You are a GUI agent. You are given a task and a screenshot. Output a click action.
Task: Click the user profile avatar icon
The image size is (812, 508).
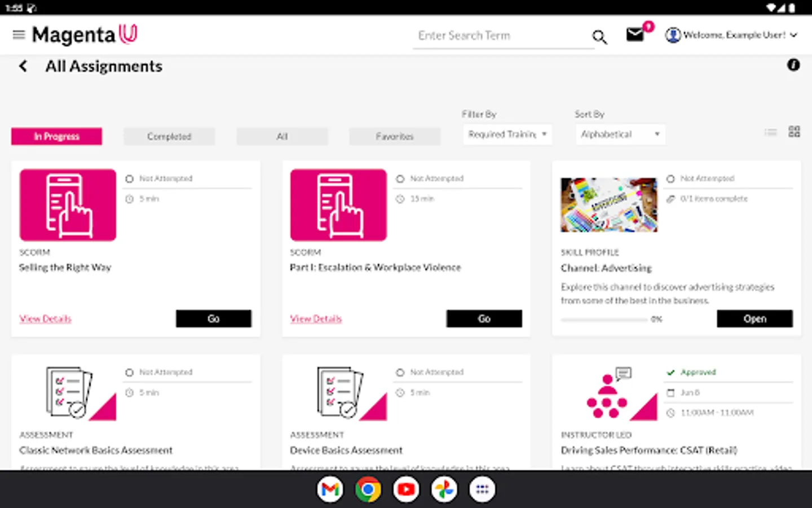[672, 35]
